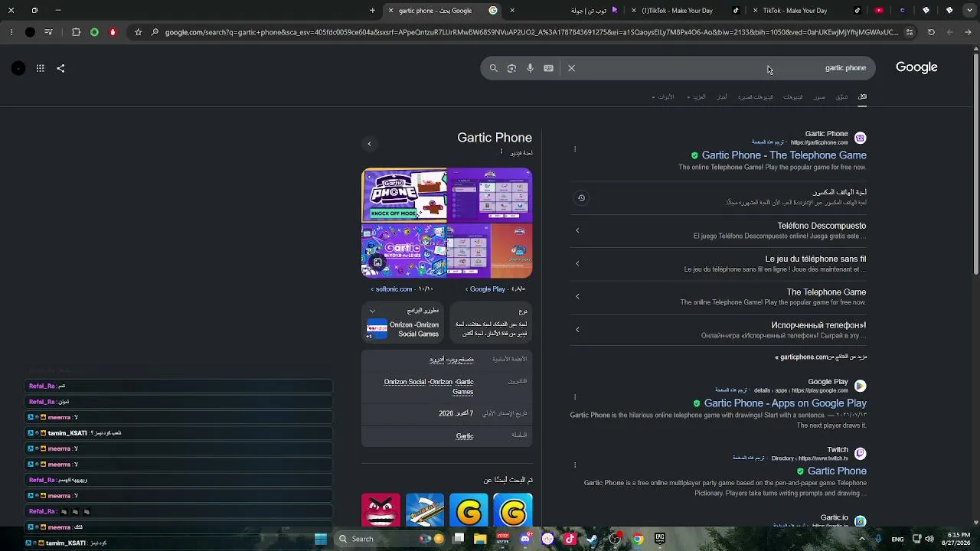Open Epic Games Launcher from the taskbar

pos(659,539)
